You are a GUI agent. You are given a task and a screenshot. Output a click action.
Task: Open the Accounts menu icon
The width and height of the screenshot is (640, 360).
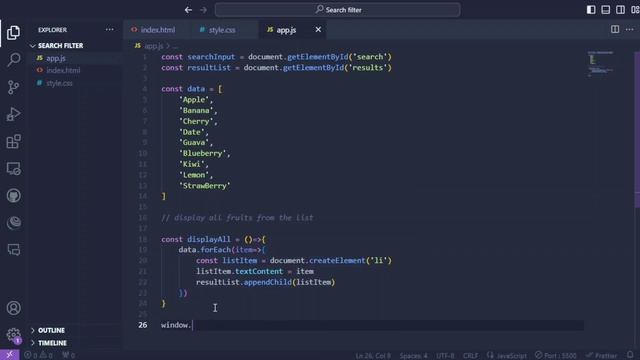click(x=13, y=308)
